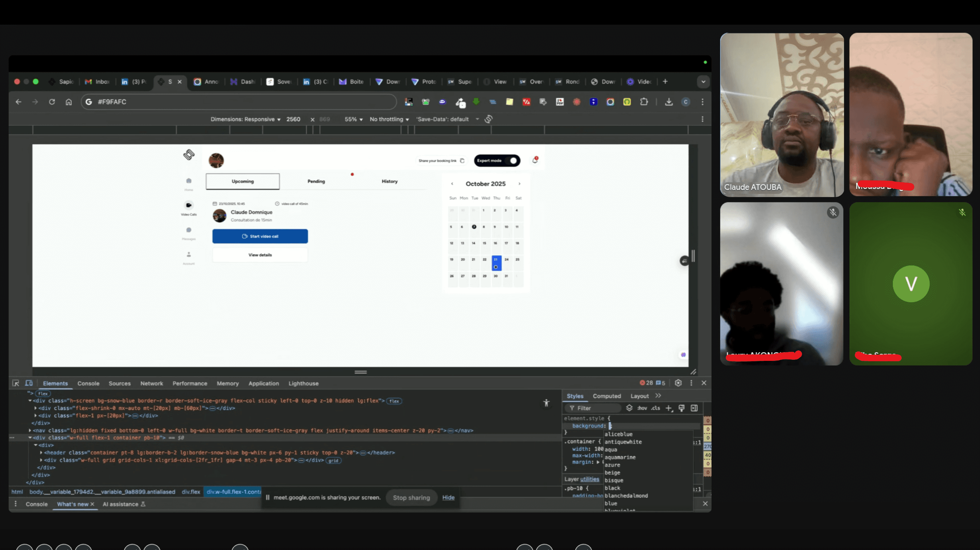Click the Stop sharing button

click(411, 497)
